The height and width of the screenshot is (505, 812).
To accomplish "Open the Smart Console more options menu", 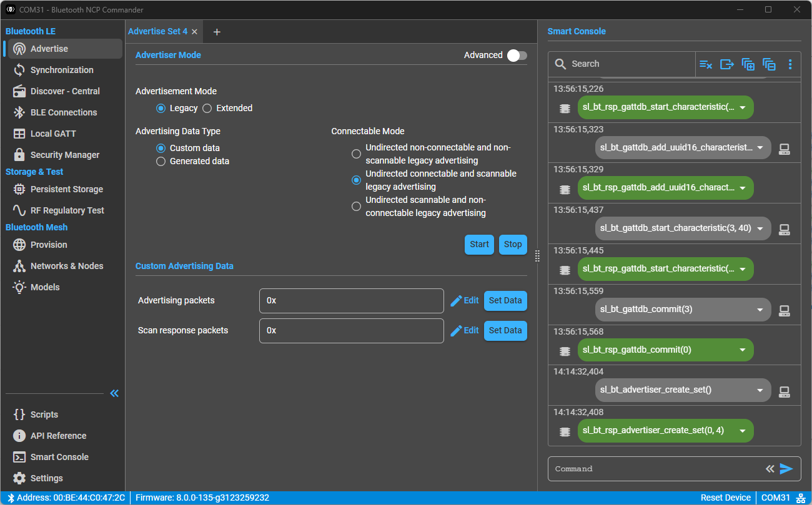I will point(790,64).
